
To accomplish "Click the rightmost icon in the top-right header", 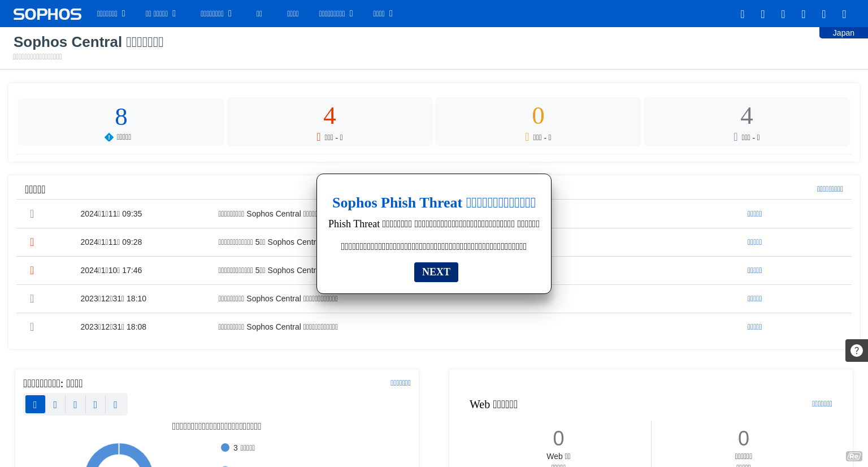I will 844,14.
